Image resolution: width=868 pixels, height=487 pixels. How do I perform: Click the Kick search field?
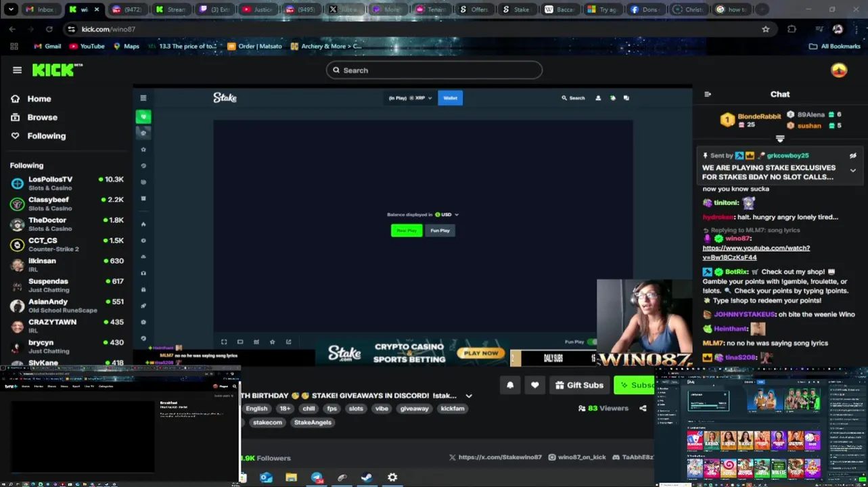pyautogui.click(x=434, y=70)
